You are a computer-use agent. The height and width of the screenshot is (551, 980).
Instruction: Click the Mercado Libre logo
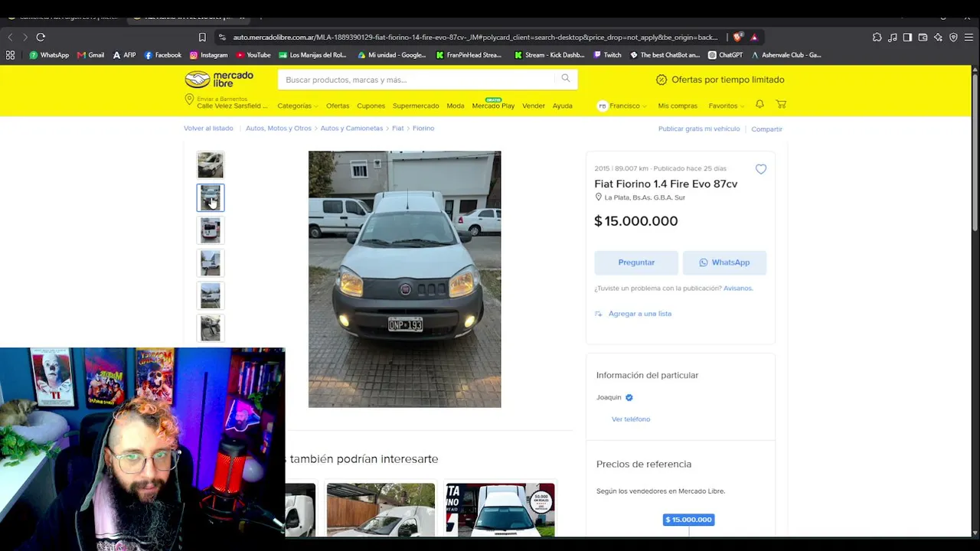click(x=219, y=80)
